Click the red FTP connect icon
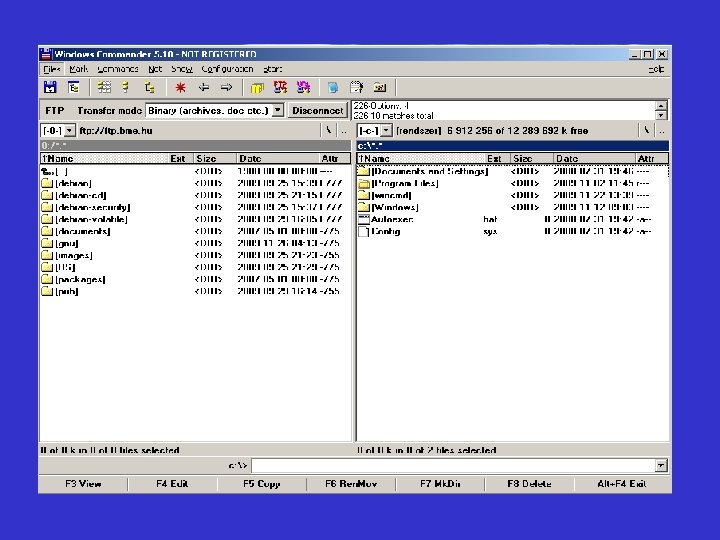 (x=280, y=87)
